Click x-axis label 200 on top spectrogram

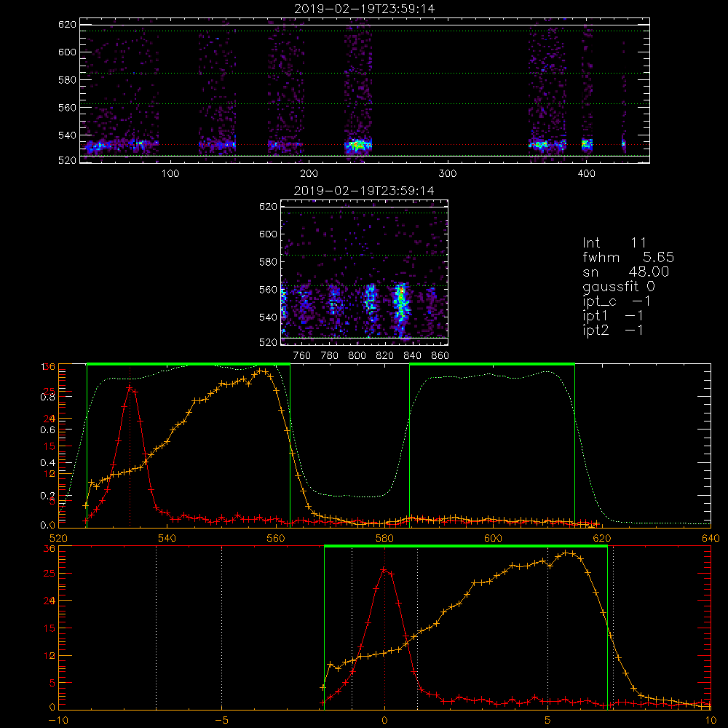pos(309,173)
